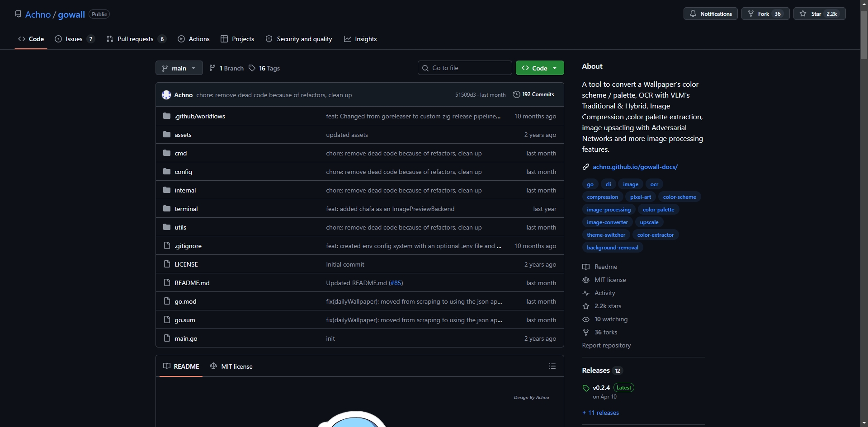Open the main branch dropdown
This screenshot has height=427, width=868.
(x=179, y=68)
